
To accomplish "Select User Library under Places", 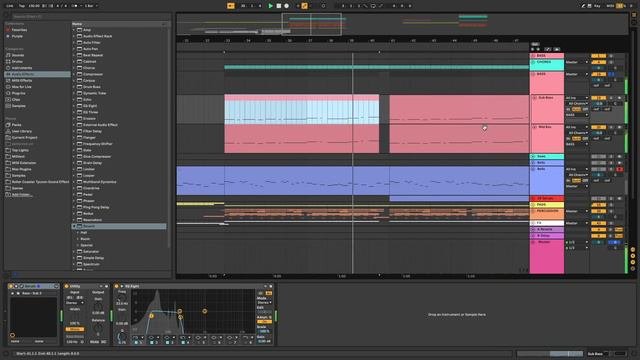I will tap(22, 131).
